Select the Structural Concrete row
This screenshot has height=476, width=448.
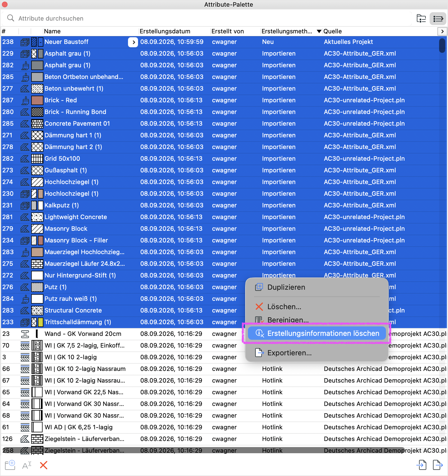coord(224,311)
